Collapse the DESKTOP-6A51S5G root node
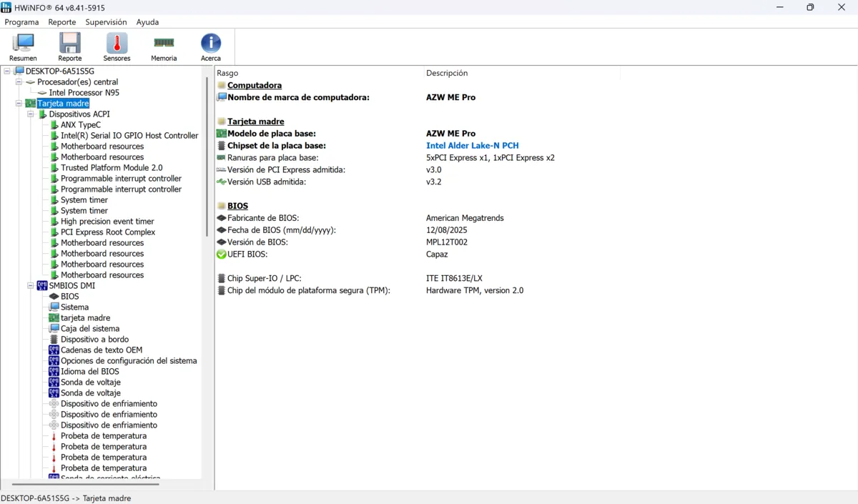The image size is (858, 504). point(7,71)
